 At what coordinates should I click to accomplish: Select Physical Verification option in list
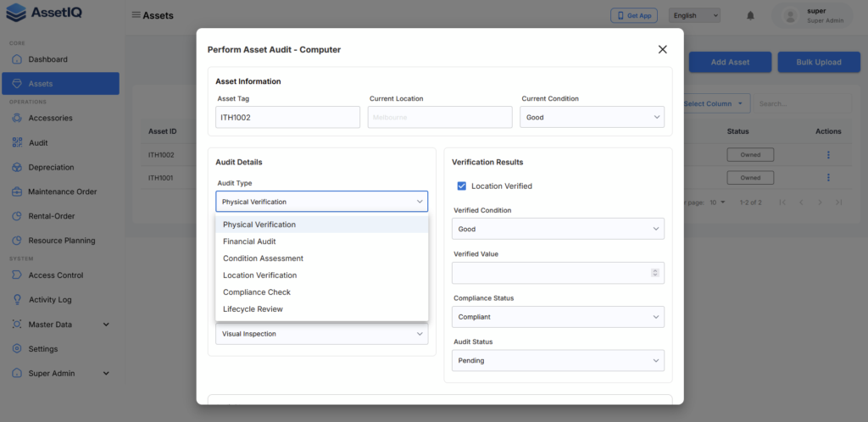pos(321,225)
